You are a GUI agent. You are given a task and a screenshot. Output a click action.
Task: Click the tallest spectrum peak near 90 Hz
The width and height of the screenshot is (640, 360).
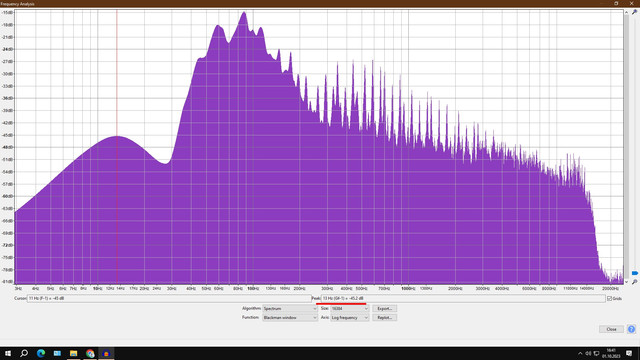[244, 13]
